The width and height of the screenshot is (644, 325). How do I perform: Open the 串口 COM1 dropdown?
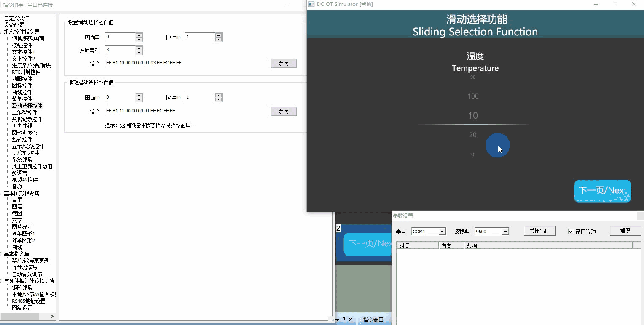442,231
